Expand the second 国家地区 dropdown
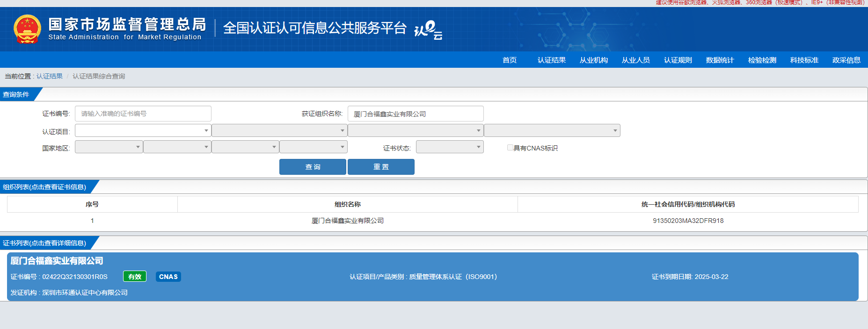The height and width of the screenshot is (329, 868). 177,147
